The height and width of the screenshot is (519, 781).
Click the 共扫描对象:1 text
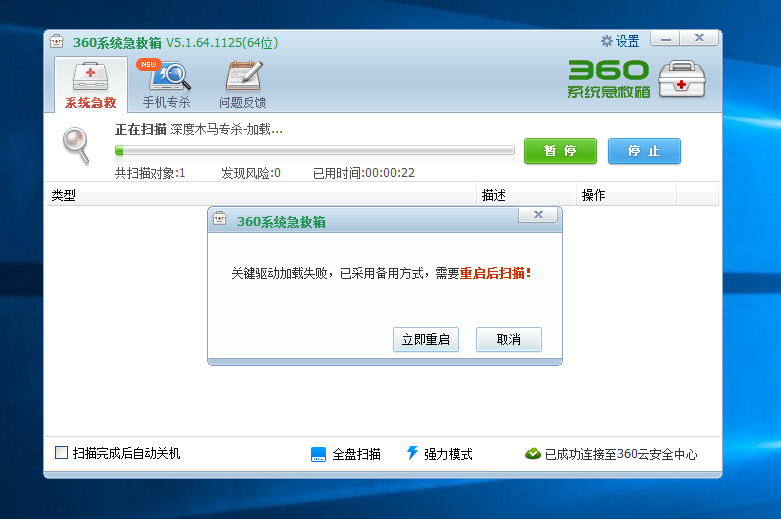[150, 173]
